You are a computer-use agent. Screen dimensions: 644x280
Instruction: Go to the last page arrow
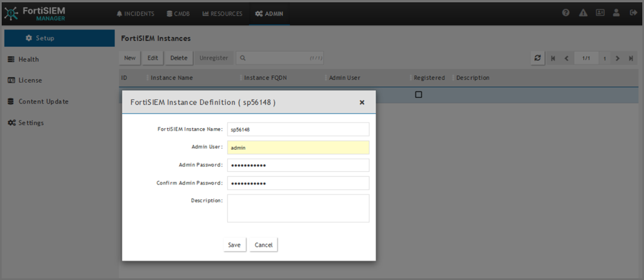631,58
